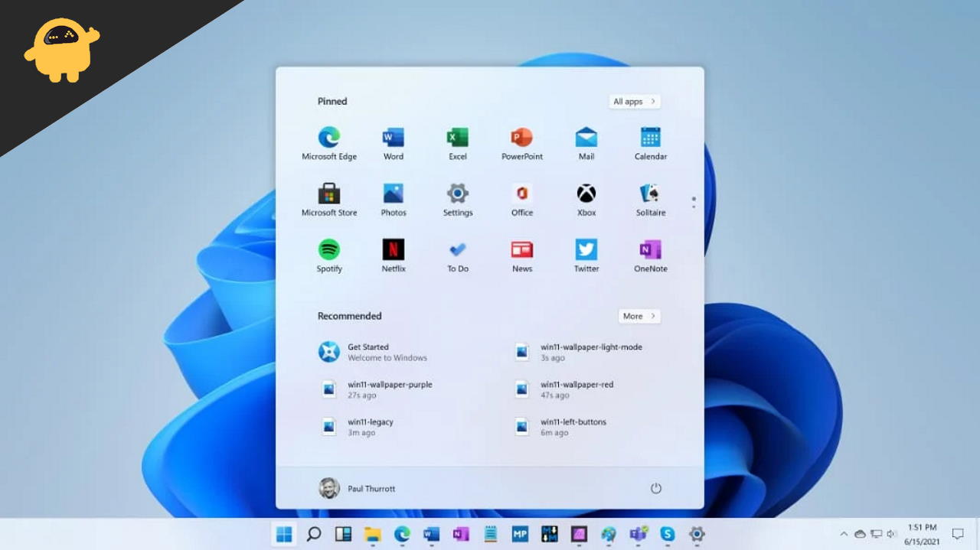Image resolution: width=980 pixels, height=550 pixels.
Task: Click the power button in Start menu
Action: pos(655,488)
